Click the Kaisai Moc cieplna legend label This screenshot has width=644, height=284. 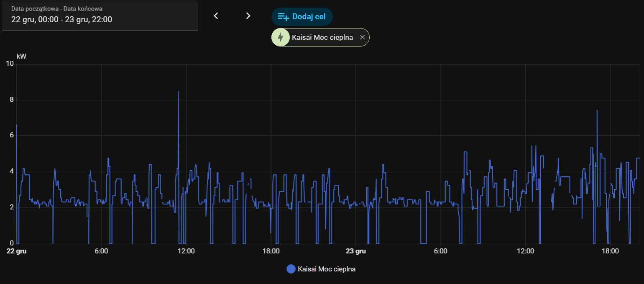click(327, 269)
